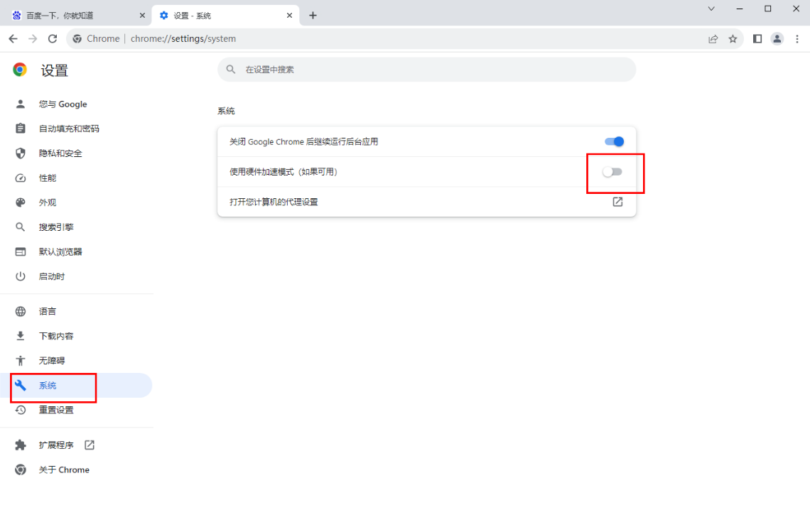
Task: Open the profile avatar menu
Action: tap(777, 39)
